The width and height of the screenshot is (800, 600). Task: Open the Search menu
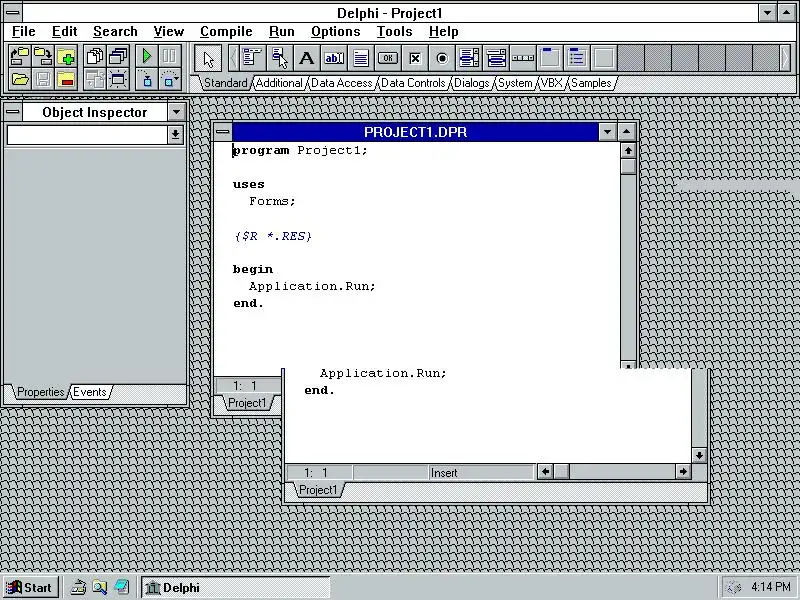coord(115,32)
